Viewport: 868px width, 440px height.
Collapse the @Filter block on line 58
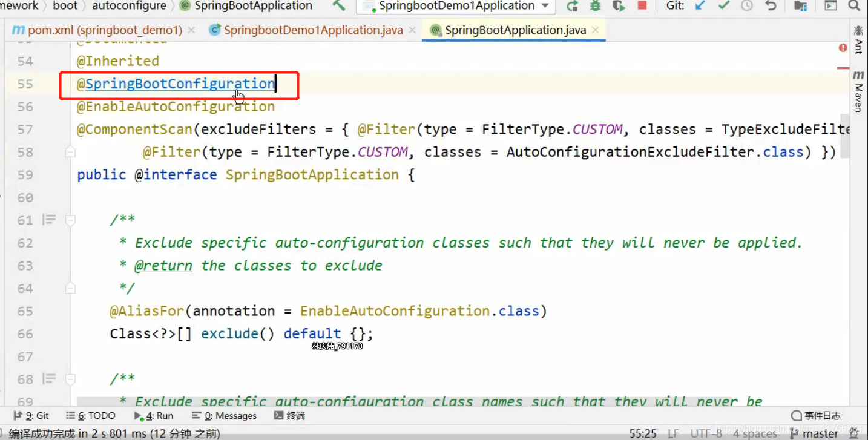point(70,152)
